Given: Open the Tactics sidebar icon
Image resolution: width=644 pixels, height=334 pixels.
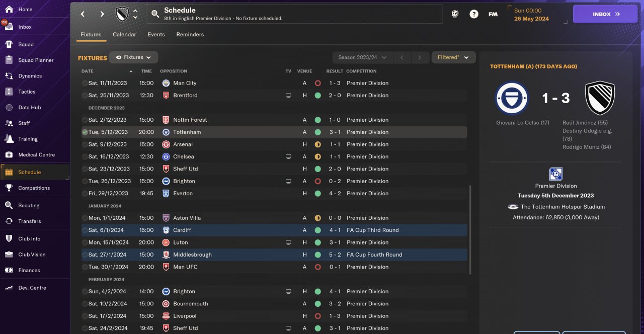Looking at the screenshot, I should [x=9, y=92].
